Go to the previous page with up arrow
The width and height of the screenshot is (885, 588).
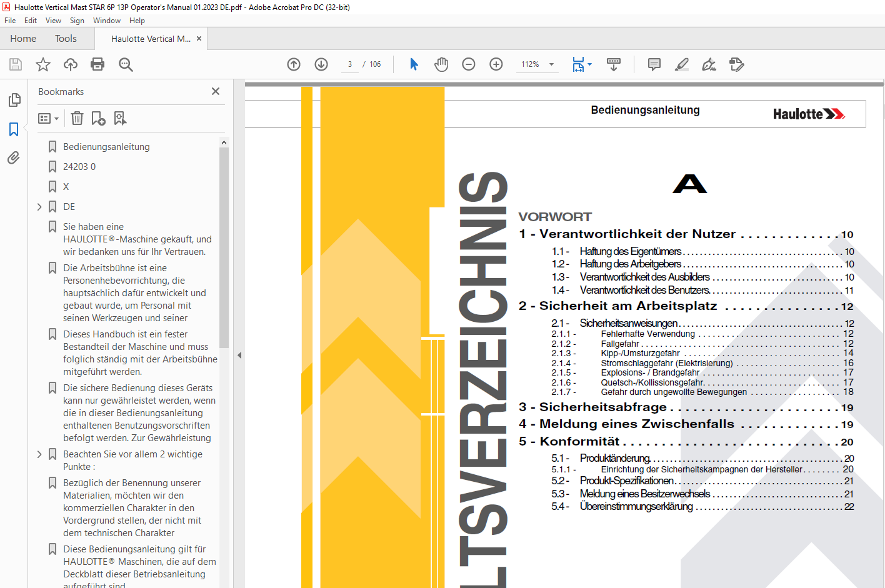pyautogui.click(x=294, y=64)
